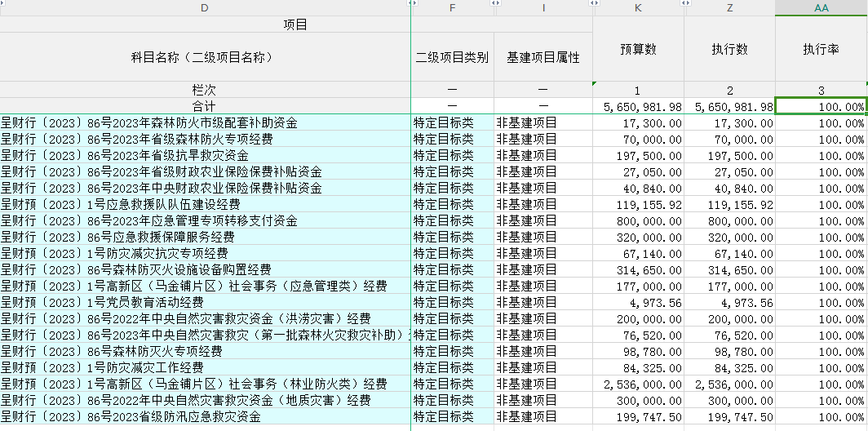Screen dimensions: 868x431
Task: Expand hidden columns between K and Z
Action: click(x=684, y=3)
